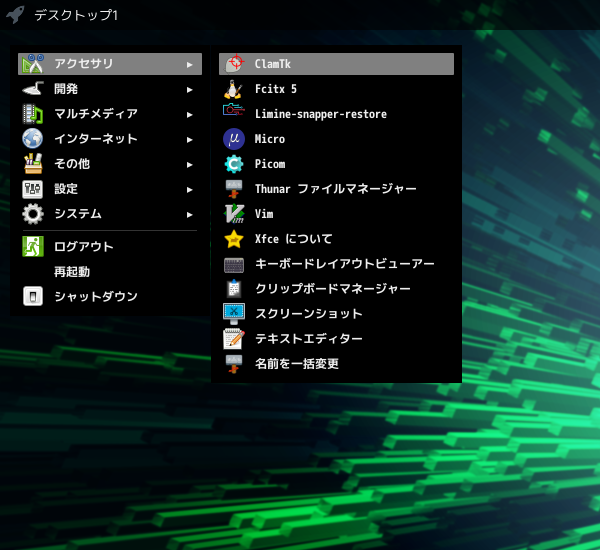This screenshot has height=550, width=600.
Task: Click the Vim logo icon
Action: (234, 214)
